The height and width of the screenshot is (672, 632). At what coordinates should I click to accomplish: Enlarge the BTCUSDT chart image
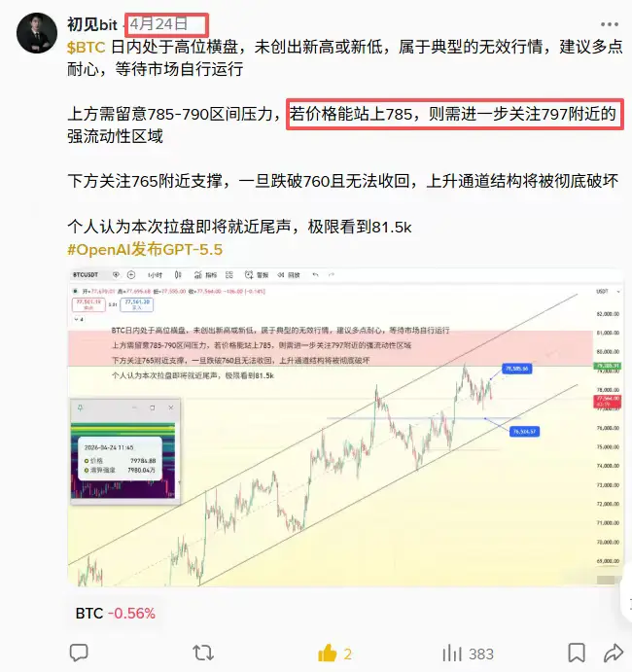pos(345,428)
